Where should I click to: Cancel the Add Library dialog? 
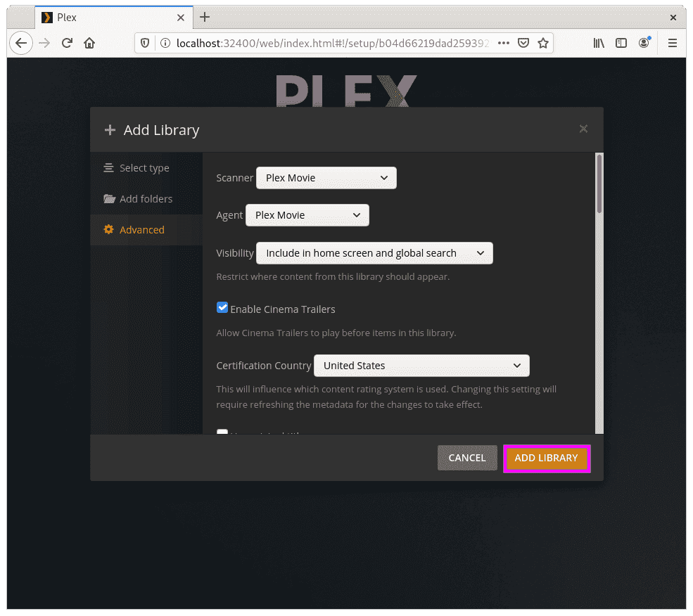pos(467,458)
